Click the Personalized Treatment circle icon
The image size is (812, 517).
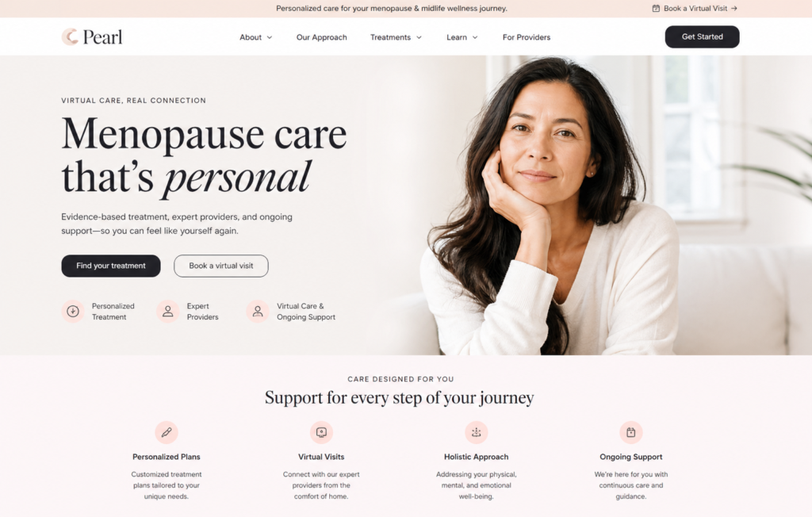pyautogui.click(x=73, y=312)
